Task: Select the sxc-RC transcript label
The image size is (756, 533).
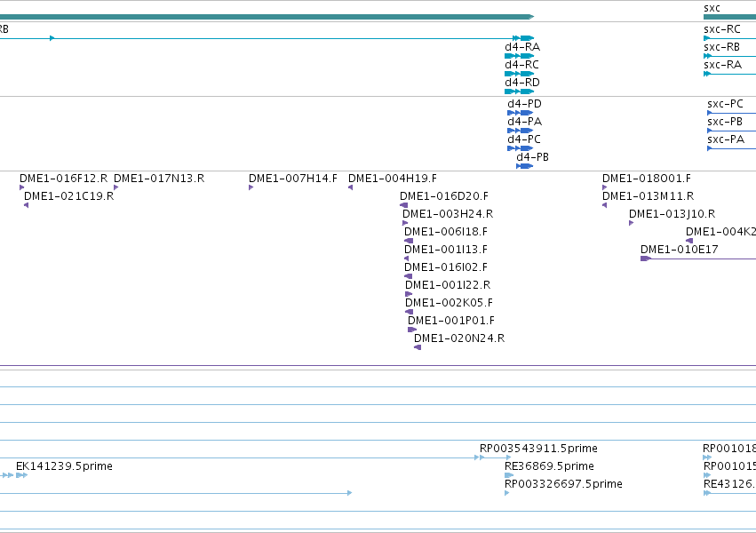Action: pos(721,29)
